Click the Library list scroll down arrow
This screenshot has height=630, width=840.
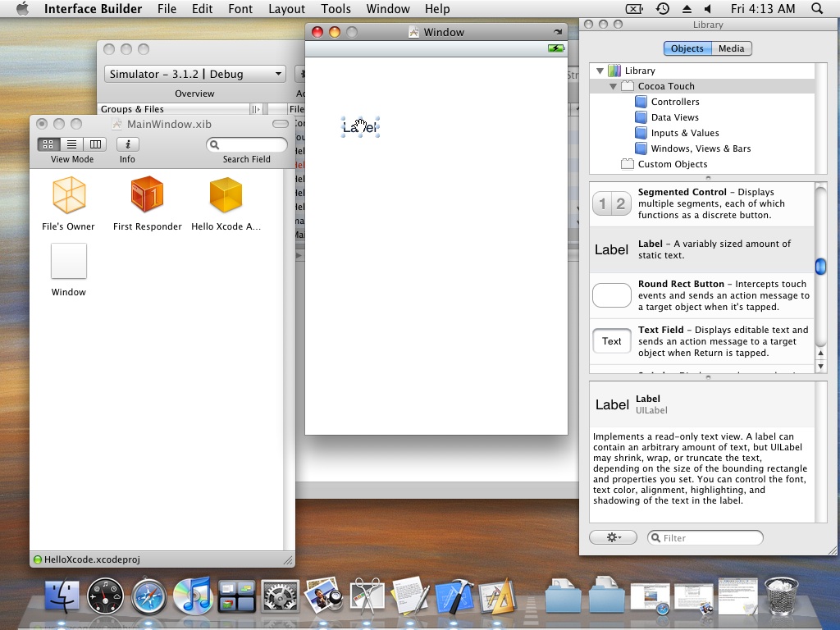pyautogui.click(x=820, y=367)
